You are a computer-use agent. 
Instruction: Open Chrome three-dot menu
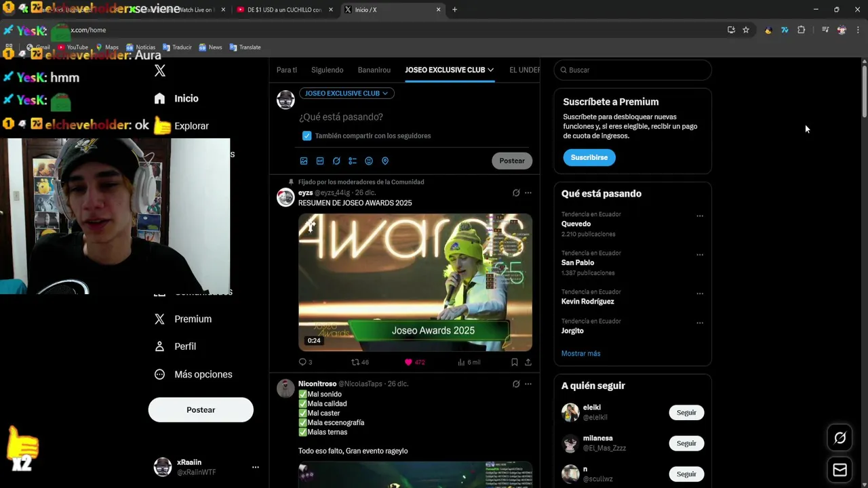(858, 30)
